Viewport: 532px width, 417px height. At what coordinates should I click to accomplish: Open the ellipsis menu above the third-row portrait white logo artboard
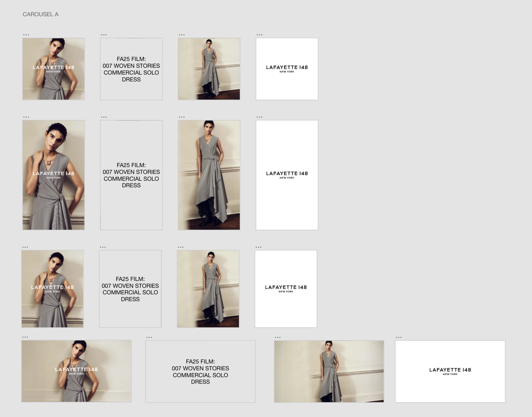tap(258, 247)
